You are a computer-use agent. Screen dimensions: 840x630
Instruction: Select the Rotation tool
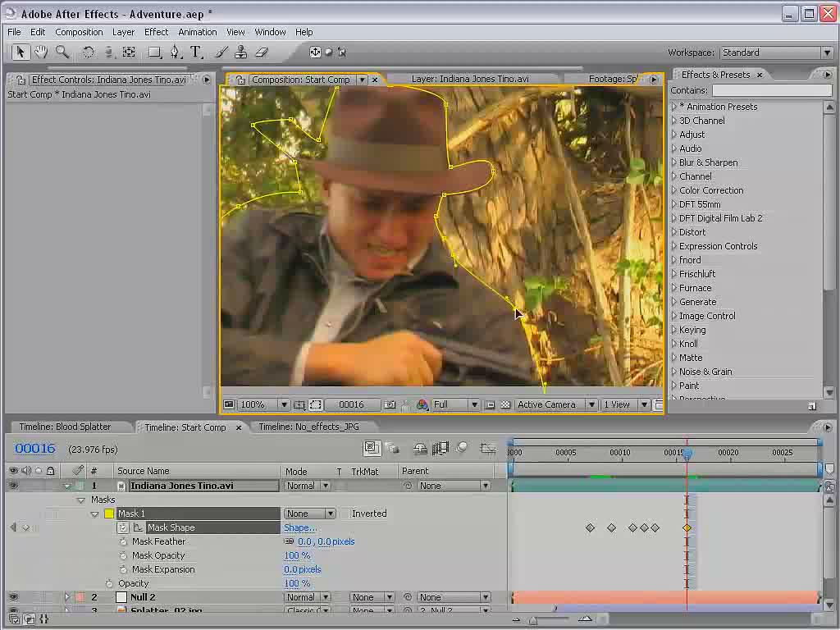coord(88,52)
